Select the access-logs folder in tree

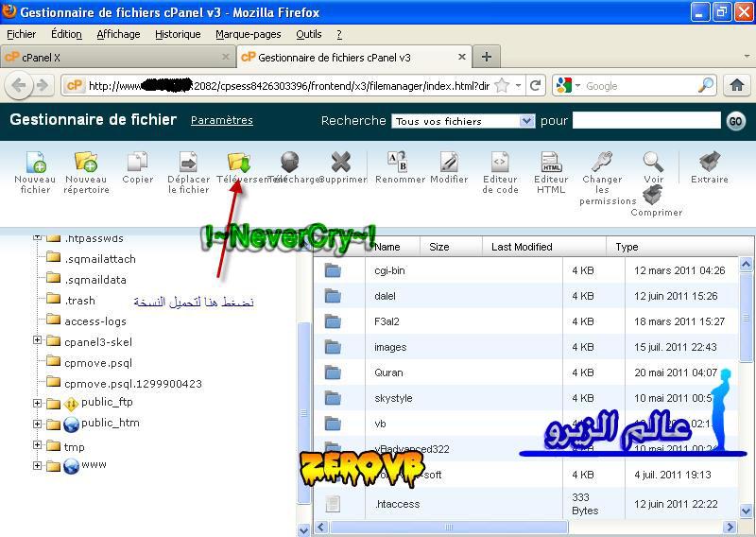95,321
